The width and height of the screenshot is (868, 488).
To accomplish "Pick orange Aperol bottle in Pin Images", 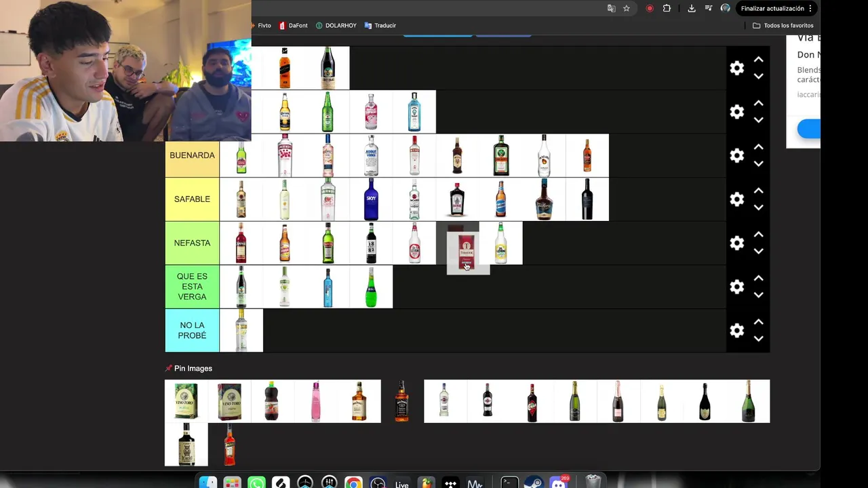I will [229, 445].
